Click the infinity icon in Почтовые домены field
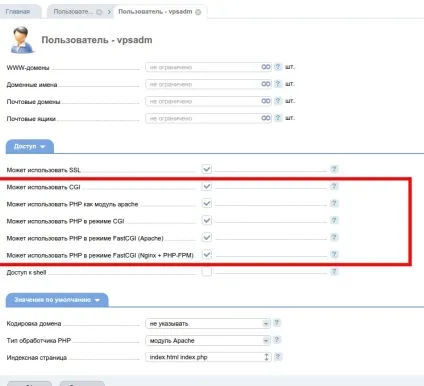This screenshot has width=424, height=386. [x=266, y=101]
